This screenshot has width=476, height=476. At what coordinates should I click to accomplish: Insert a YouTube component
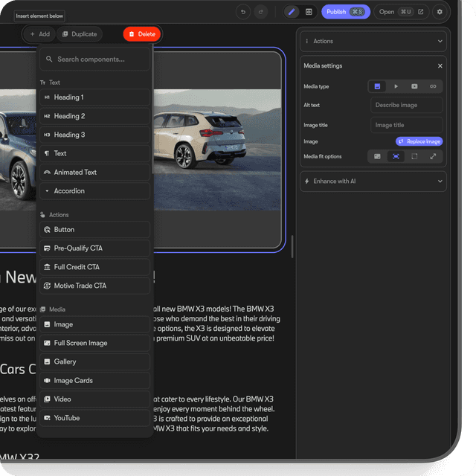[94, 418]
